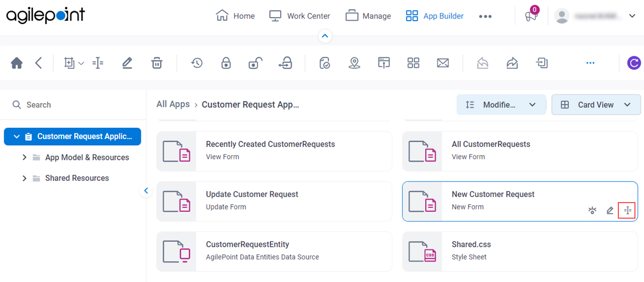Screen dimensions: 644x282
Task: Open version history clock icon
Action: pyautogui.click(x=196, y=63)
